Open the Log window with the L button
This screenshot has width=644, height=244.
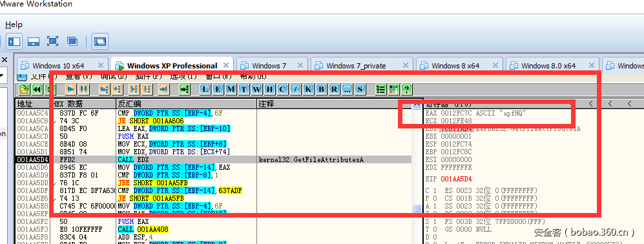tap(205, 89)
